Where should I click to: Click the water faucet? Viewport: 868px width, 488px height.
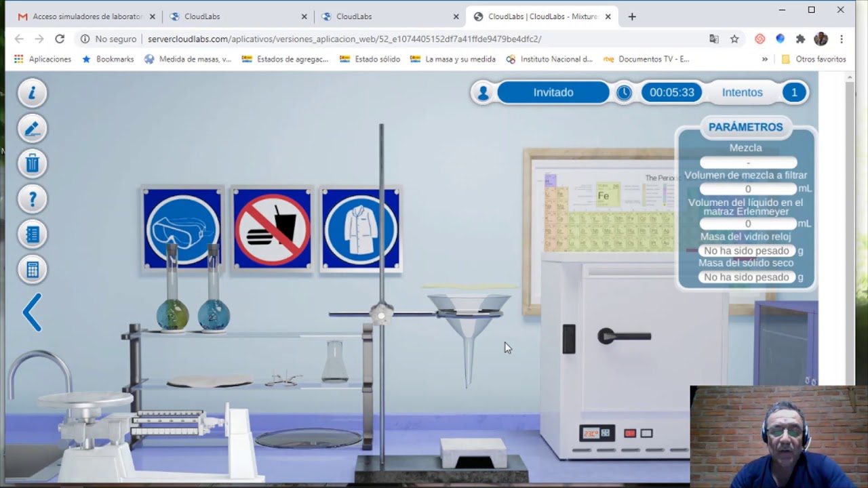click(39, 373)
